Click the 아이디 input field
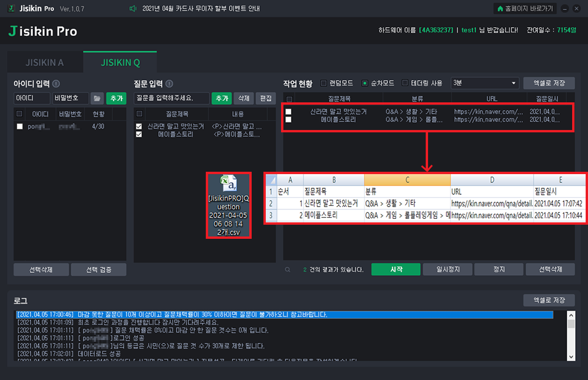Viewport: 588px width, 380px height. pyautogui.click(x=32, y=98)
